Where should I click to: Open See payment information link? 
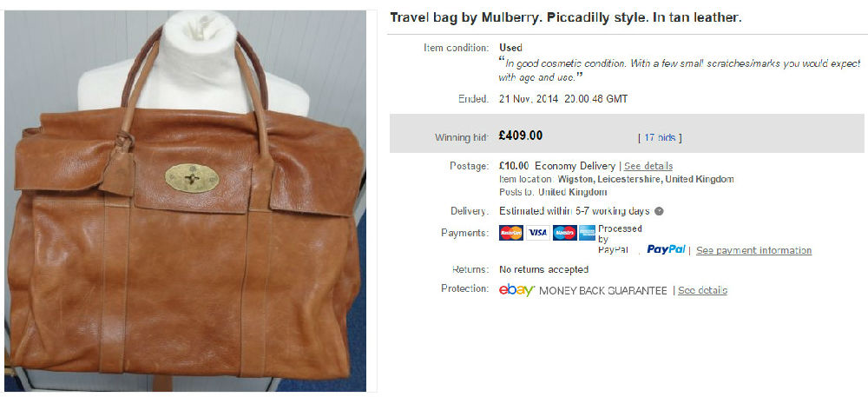(x=754, y=250)
